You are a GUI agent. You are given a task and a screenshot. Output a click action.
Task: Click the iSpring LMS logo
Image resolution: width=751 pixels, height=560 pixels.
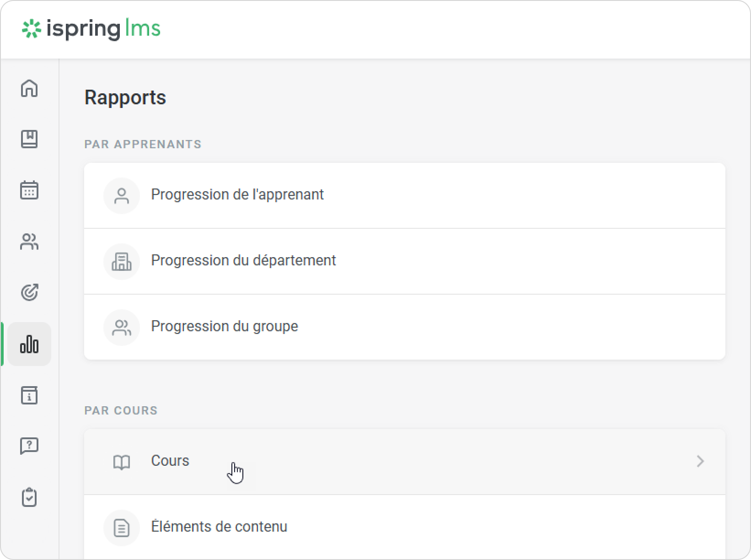91,29
